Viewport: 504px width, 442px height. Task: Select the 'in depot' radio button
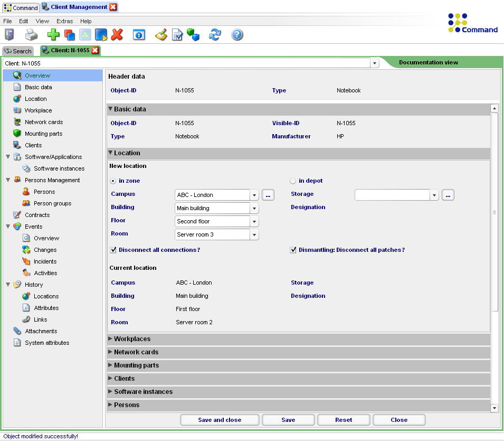[x=293, y=181]
